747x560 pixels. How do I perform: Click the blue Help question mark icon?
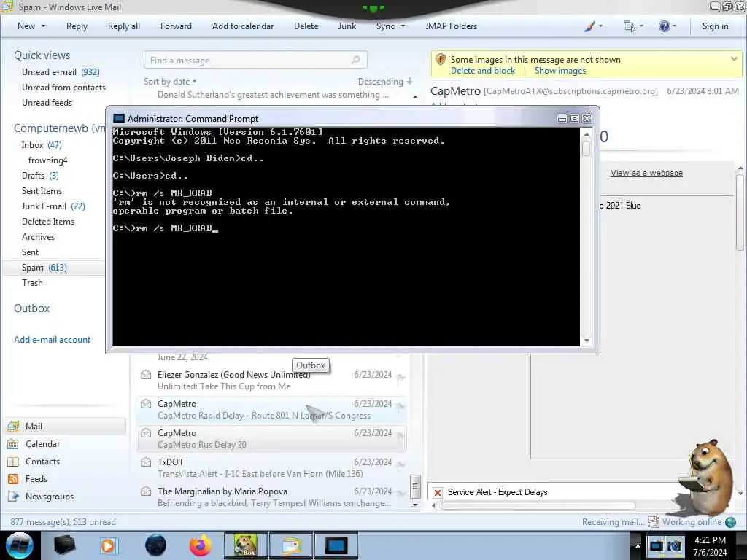click(x=664, y=26)
